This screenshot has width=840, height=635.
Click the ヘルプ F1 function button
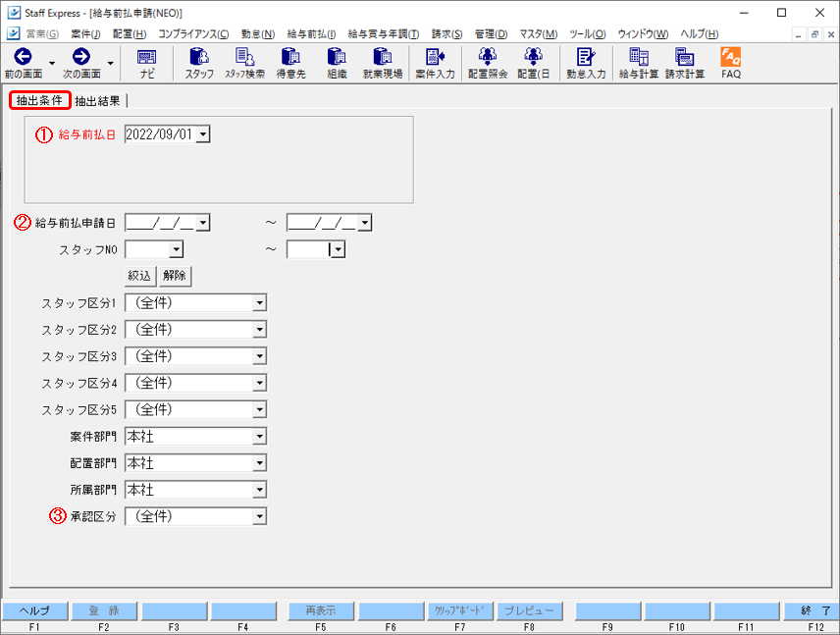pos(34,610)
